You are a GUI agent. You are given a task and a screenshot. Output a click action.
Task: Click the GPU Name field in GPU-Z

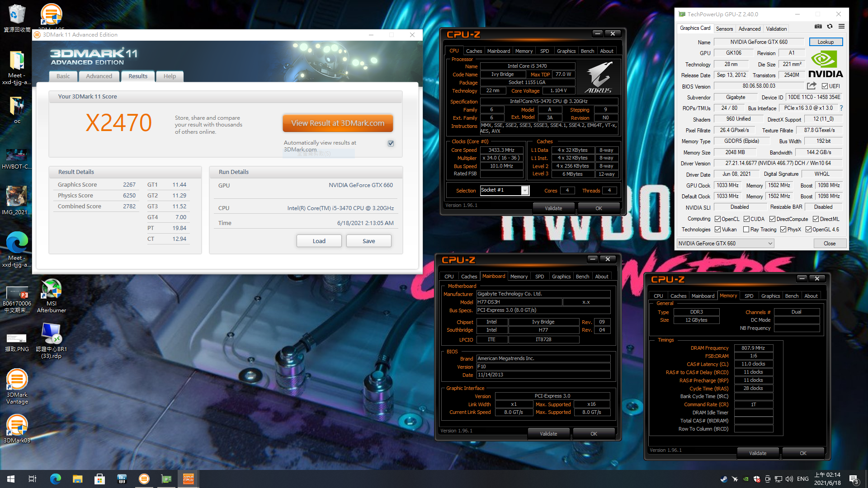point(759,42)
